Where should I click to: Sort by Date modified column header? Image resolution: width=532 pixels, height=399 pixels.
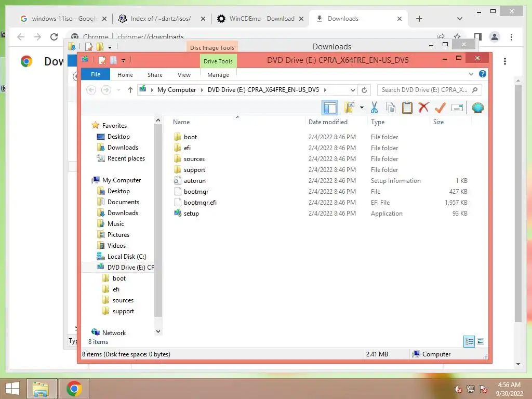(x=328, y=122)
